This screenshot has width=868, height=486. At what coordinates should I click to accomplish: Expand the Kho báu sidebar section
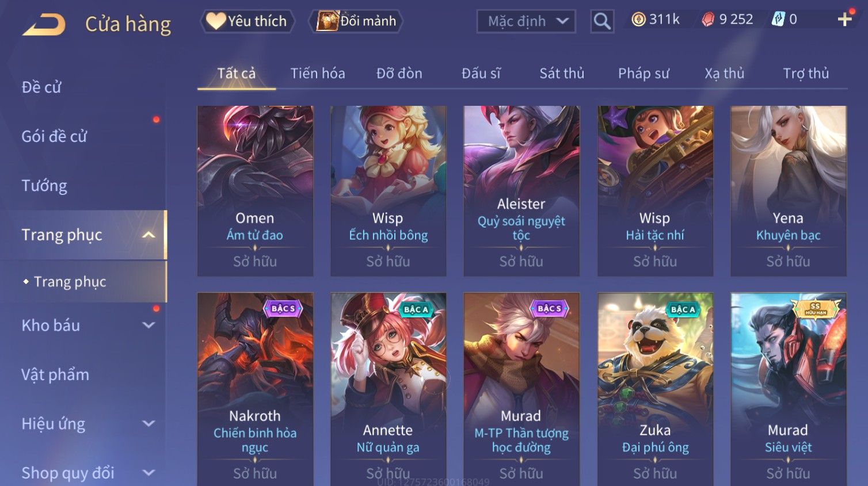(149, 325)
